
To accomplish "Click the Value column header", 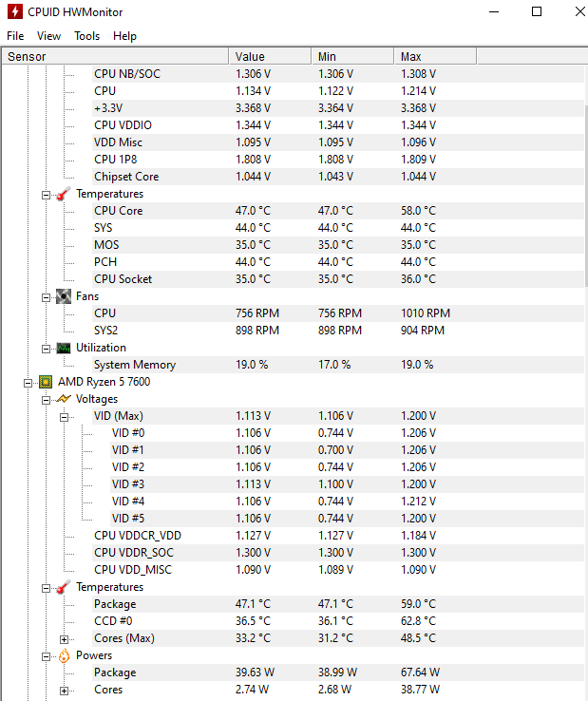I will pos(270,56).
